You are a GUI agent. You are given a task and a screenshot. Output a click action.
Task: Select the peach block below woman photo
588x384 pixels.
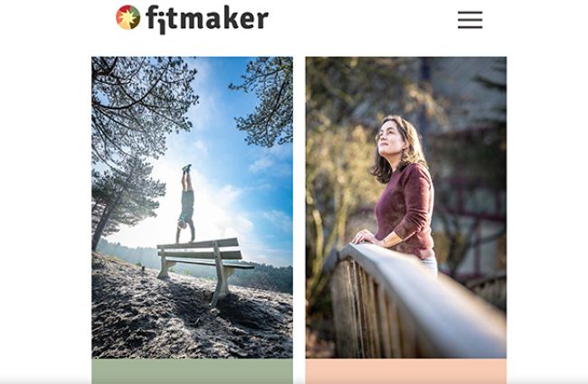point(406,370)
